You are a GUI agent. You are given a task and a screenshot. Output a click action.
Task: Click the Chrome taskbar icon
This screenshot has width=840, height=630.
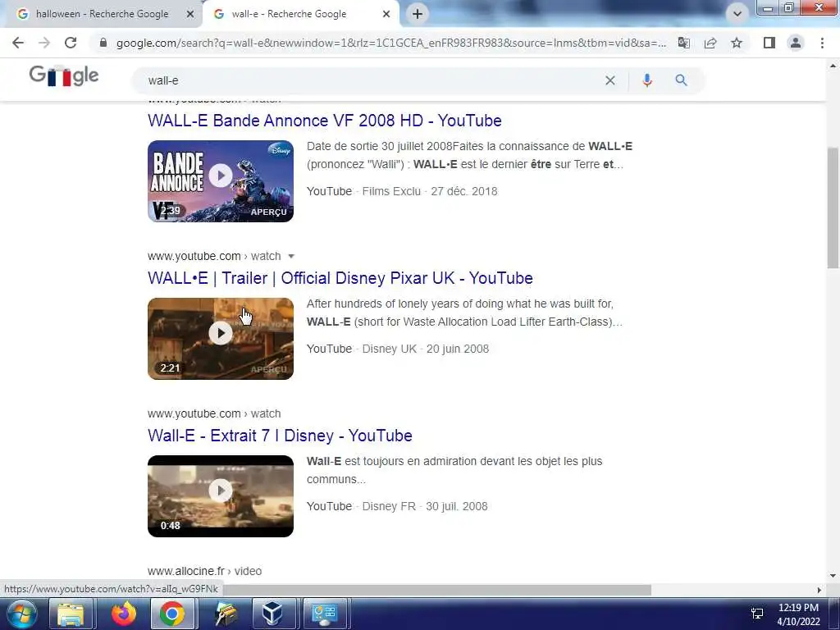tap(171, 614)
